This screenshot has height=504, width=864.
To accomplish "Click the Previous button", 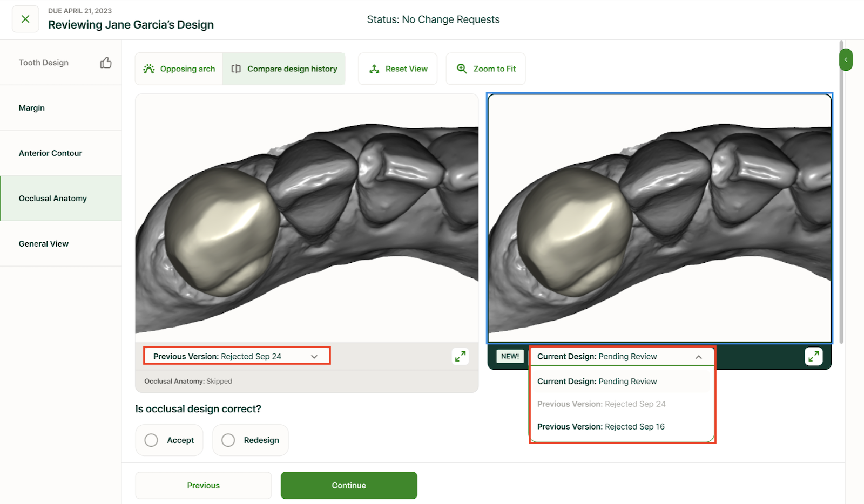I will [204, 486].
